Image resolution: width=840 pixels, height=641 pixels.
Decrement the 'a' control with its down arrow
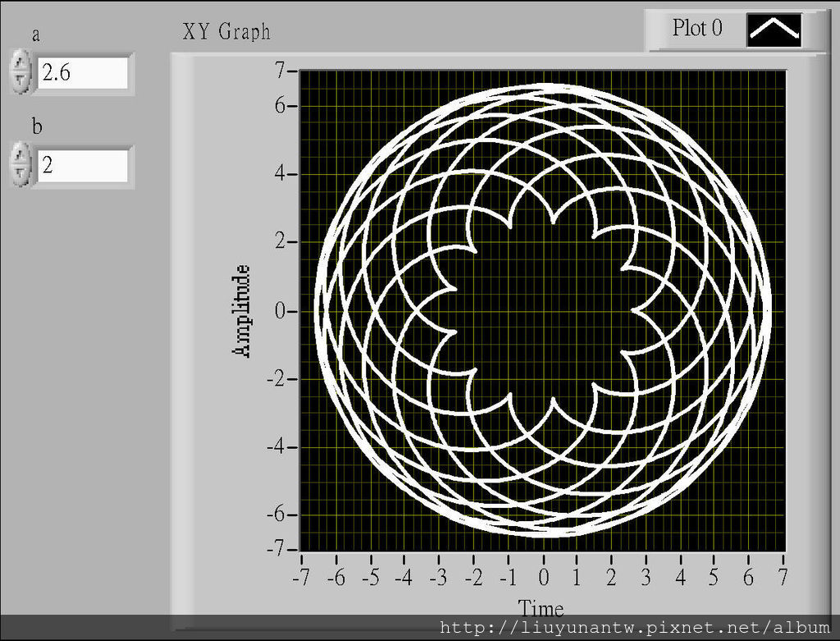tap(21, 82)
